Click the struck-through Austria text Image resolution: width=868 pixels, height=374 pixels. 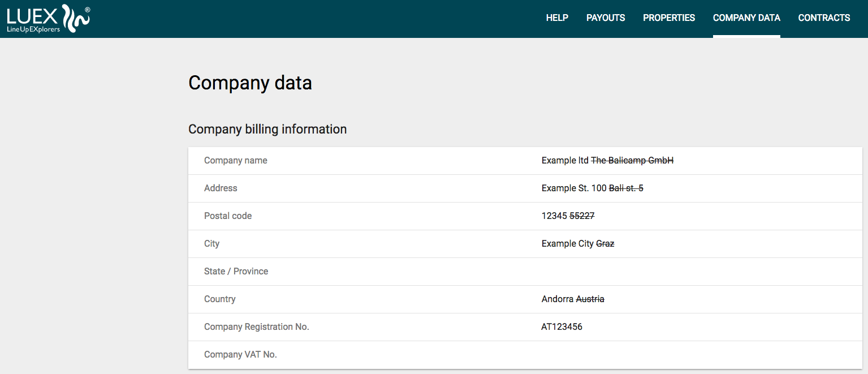590,299
